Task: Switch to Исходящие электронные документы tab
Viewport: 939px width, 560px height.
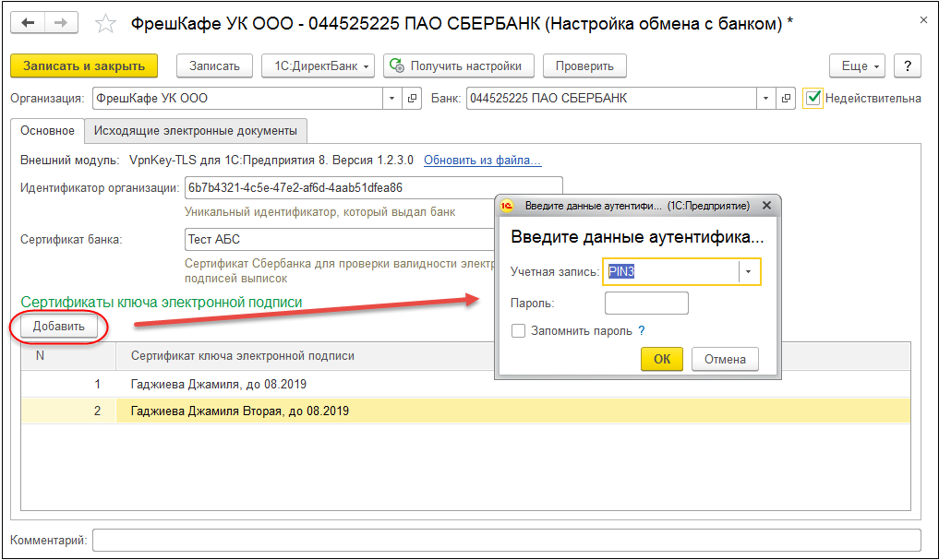Action: click(196, 131)
